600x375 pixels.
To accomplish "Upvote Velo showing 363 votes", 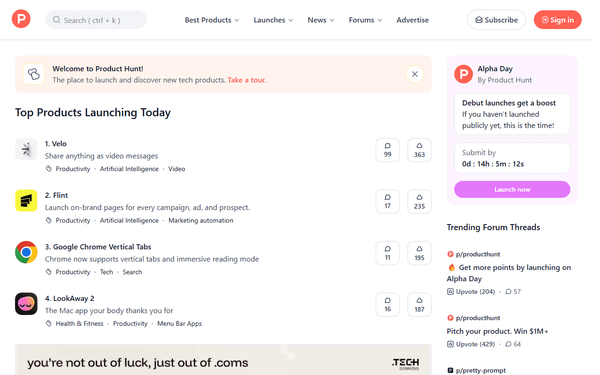I will point(419,150).
